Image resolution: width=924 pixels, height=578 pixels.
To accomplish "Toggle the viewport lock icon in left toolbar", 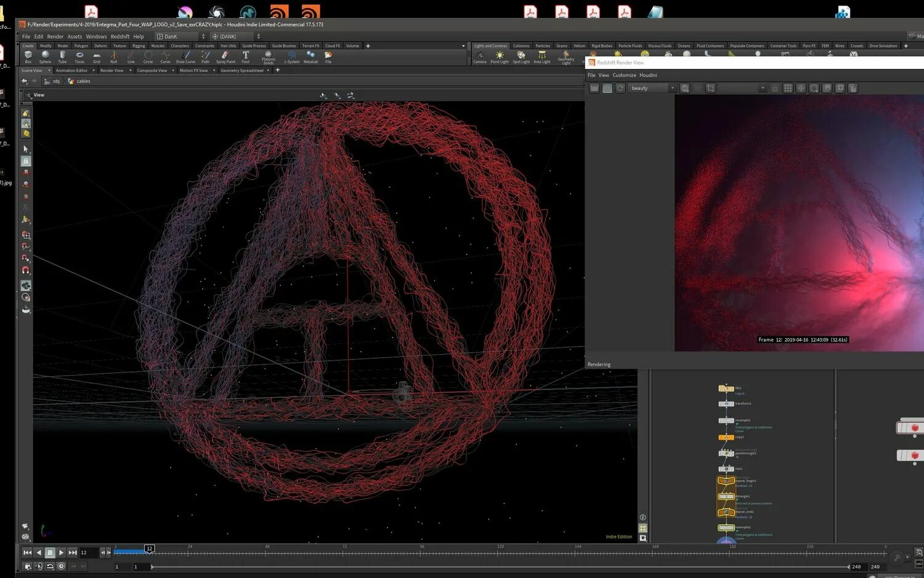I will [x=25, y=161].
